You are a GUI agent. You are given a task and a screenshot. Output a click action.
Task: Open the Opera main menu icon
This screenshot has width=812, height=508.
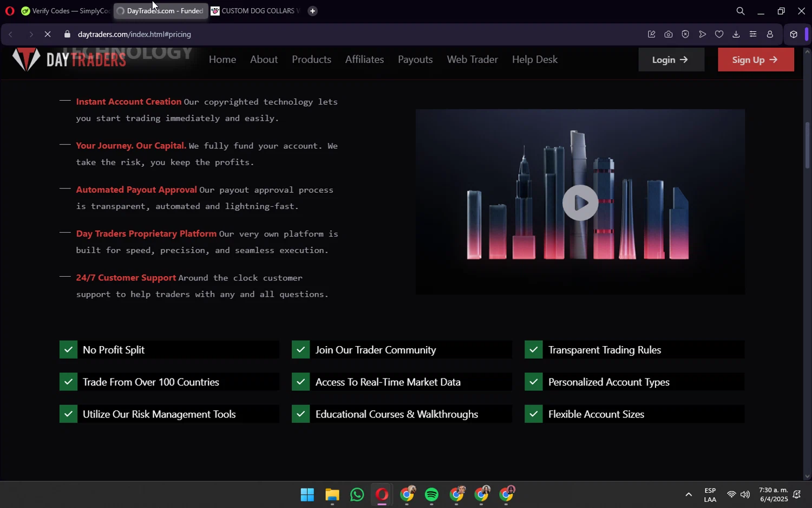click(9, 11)
